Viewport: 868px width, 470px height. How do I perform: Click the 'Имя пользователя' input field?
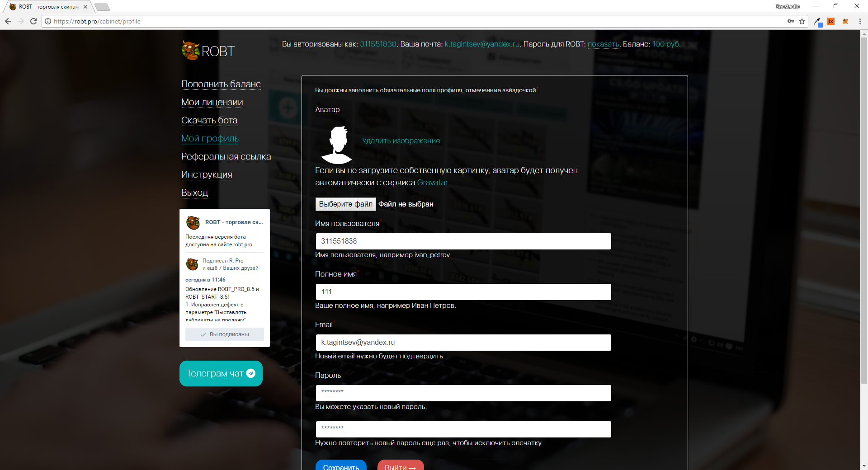[463, 241]
